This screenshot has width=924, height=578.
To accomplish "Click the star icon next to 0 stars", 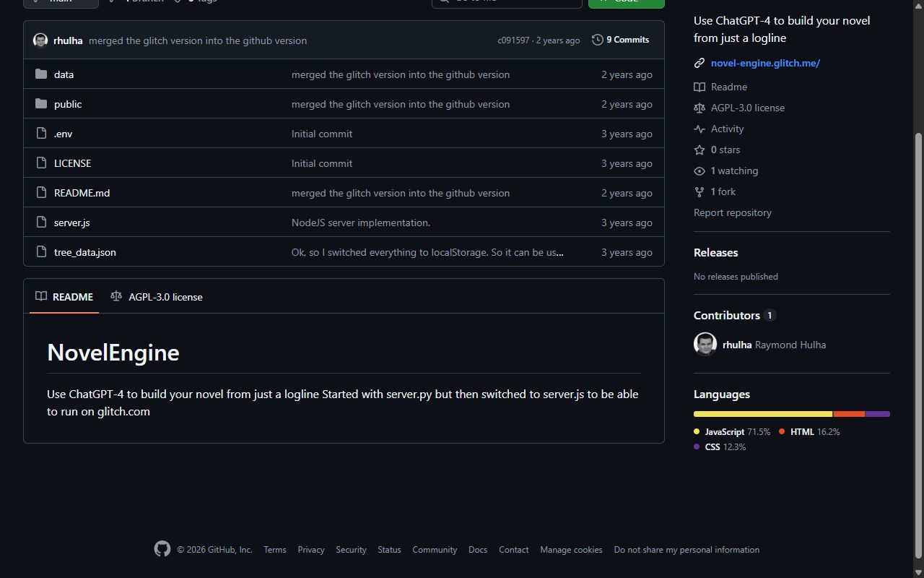I will pos(699,150).
